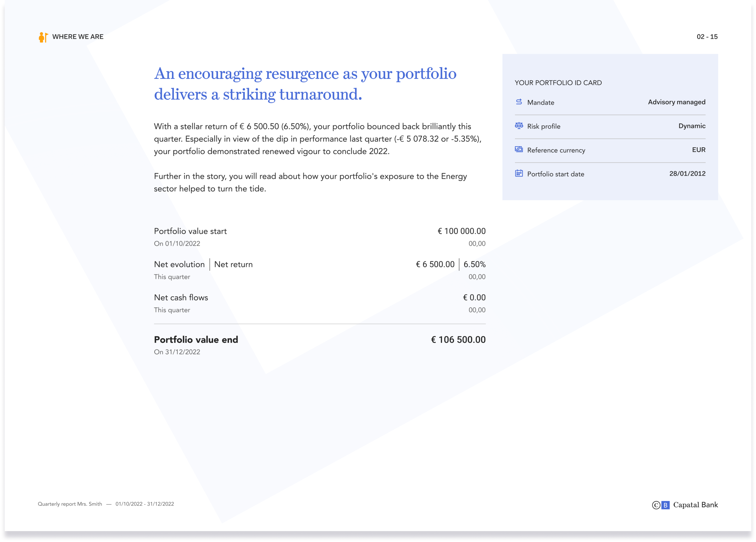
Task: Click the blue B logo square
Action: [x=665, y=505]
